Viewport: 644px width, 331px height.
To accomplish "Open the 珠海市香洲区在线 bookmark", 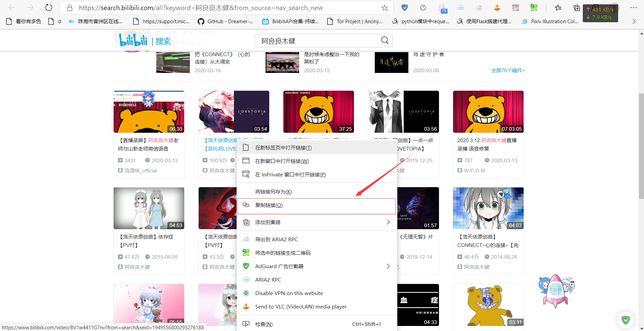I will pos(96,21).
